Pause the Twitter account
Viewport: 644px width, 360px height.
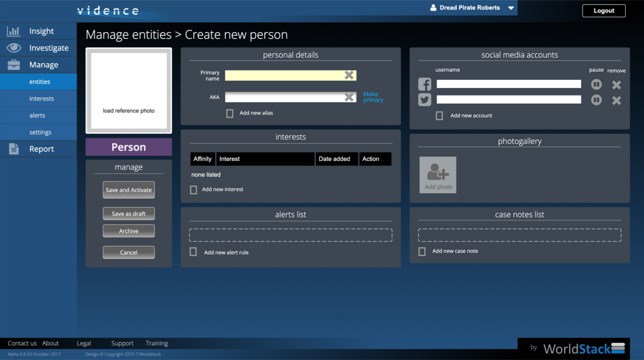[596, 100]
